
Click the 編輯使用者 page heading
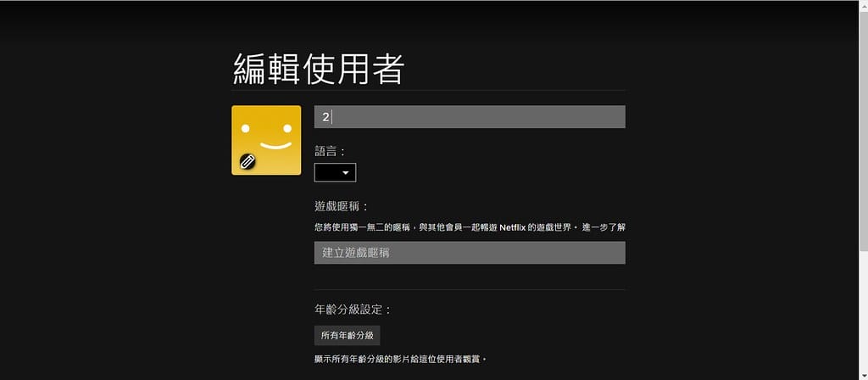318,70
